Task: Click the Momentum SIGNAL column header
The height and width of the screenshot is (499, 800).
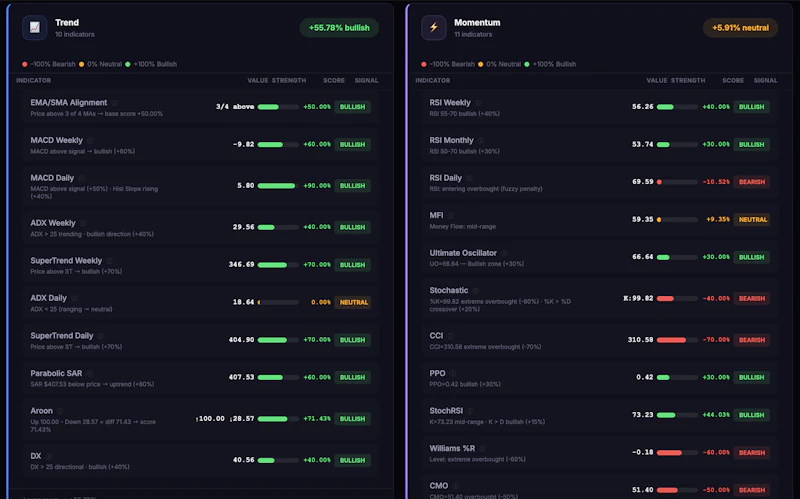Action: pyautogui.click(x=765, y=81)
